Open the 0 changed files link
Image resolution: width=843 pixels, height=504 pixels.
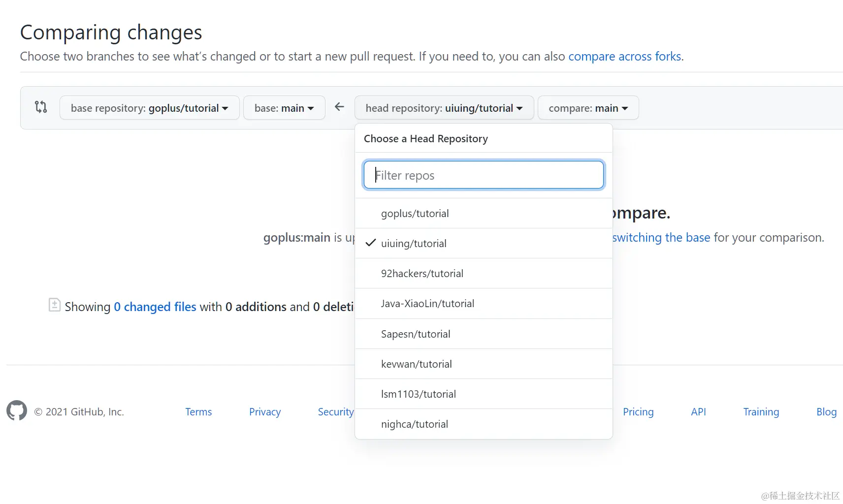click(x=155, y=307)
